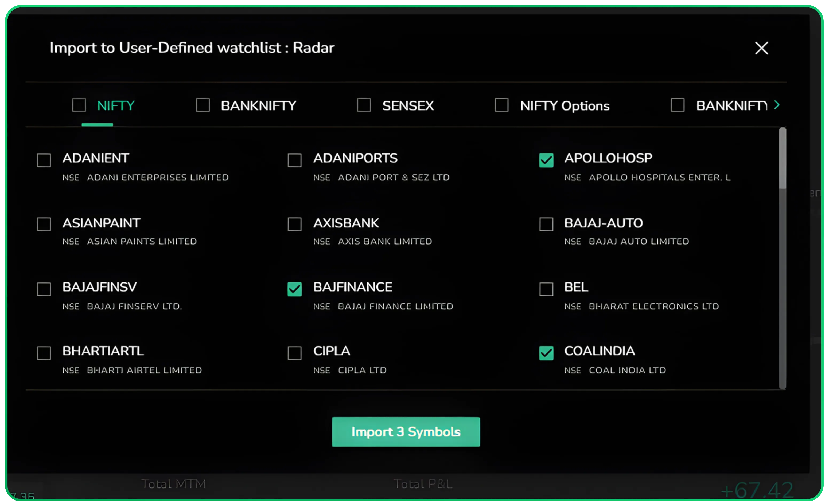Check the BAJAJFINSV checkbox
Screen dimensions: 829x504
pyautogui.click(x=44, y=289)
